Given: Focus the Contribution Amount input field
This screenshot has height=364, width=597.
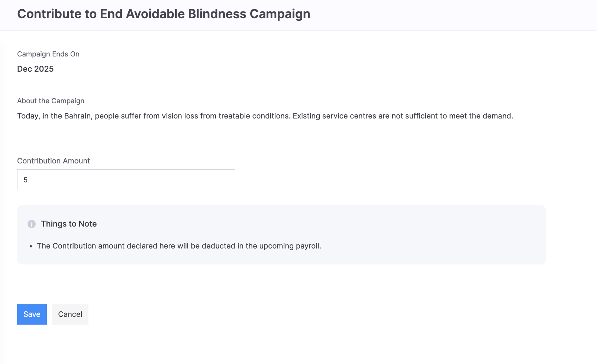Looking at the screenshot, I should [x=126, y=180].
